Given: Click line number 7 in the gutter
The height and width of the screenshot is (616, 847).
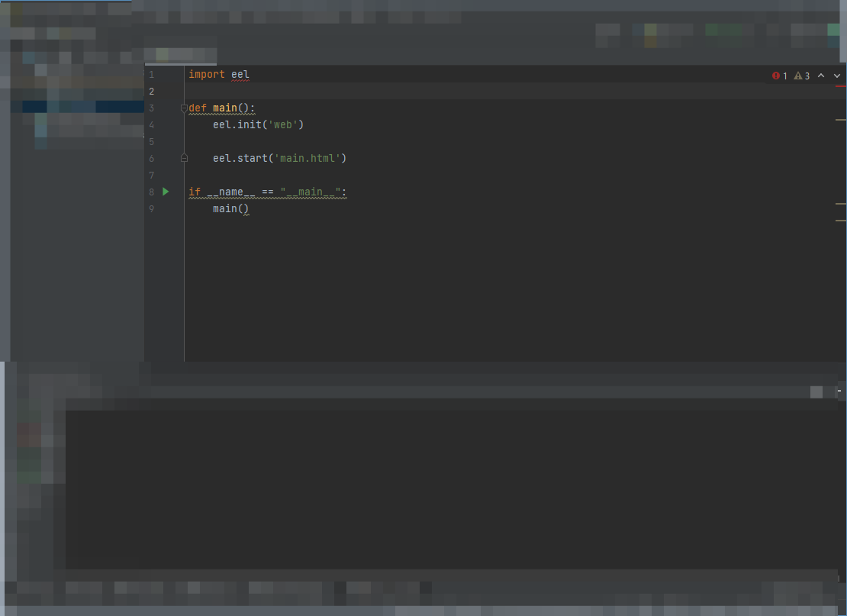Looking at the screenshot, I should click(x=152, y=175).
